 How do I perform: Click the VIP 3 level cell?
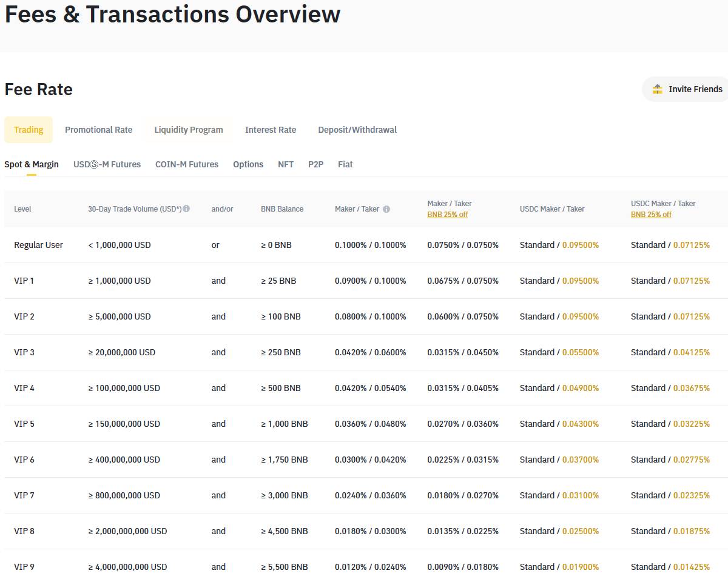(x=24, y=352)
